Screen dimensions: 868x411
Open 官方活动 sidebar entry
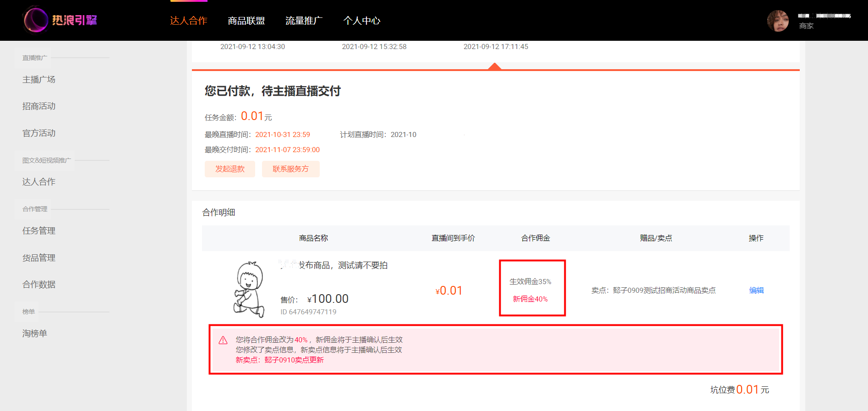tap(39, 133)
